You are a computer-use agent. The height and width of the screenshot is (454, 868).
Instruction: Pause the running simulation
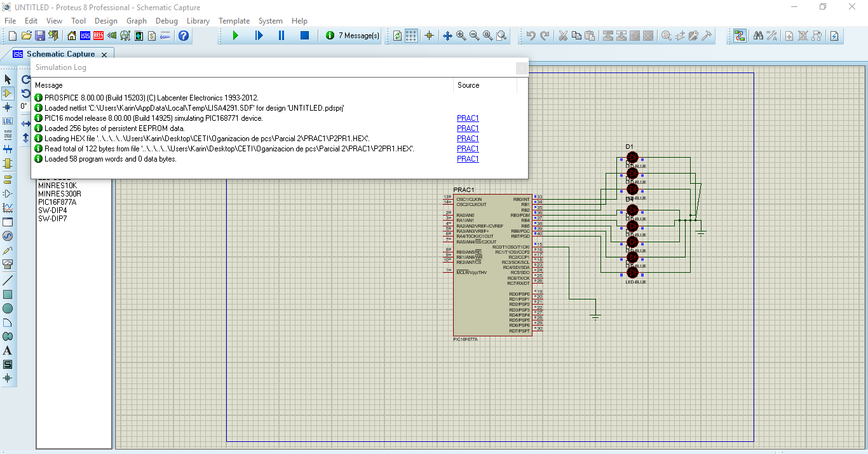(281, 36)
